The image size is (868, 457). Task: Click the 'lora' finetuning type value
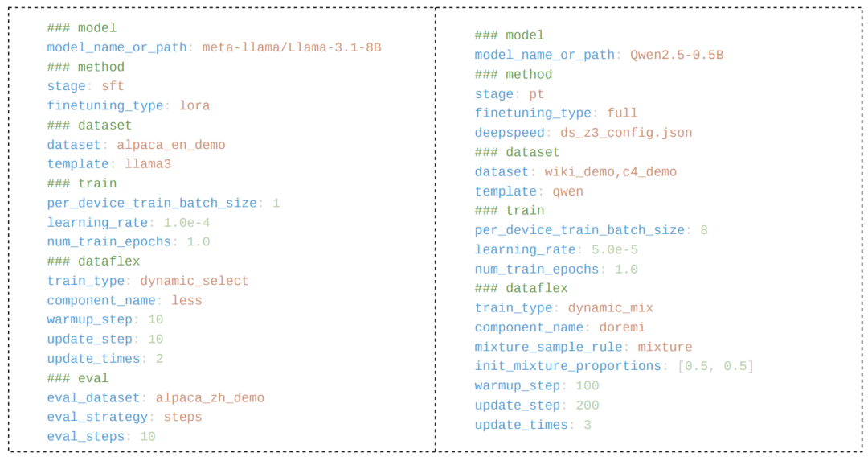tap(194, 106)
